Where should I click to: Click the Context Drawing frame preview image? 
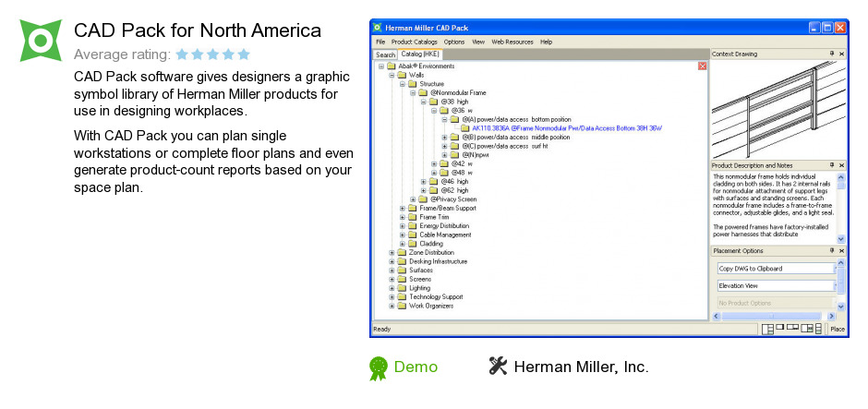(778, 110)
